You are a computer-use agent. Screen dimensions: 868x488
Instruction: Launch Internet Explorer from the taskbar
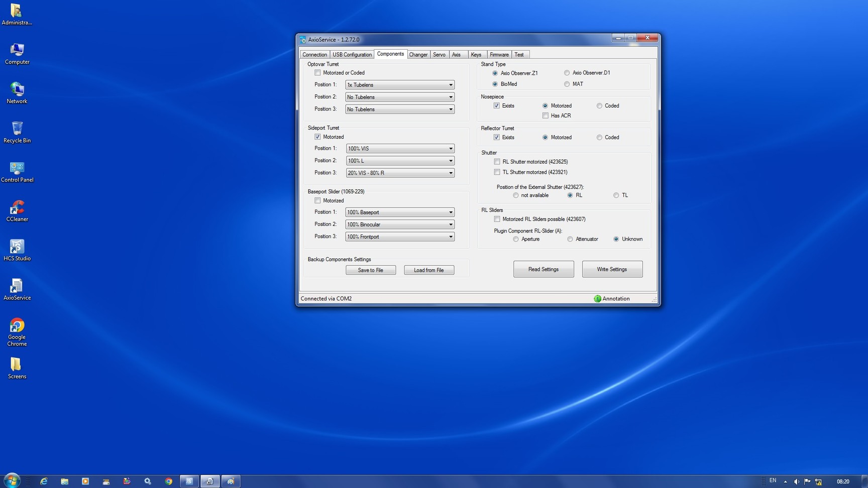pyautogui.click(x=44, y=481)
